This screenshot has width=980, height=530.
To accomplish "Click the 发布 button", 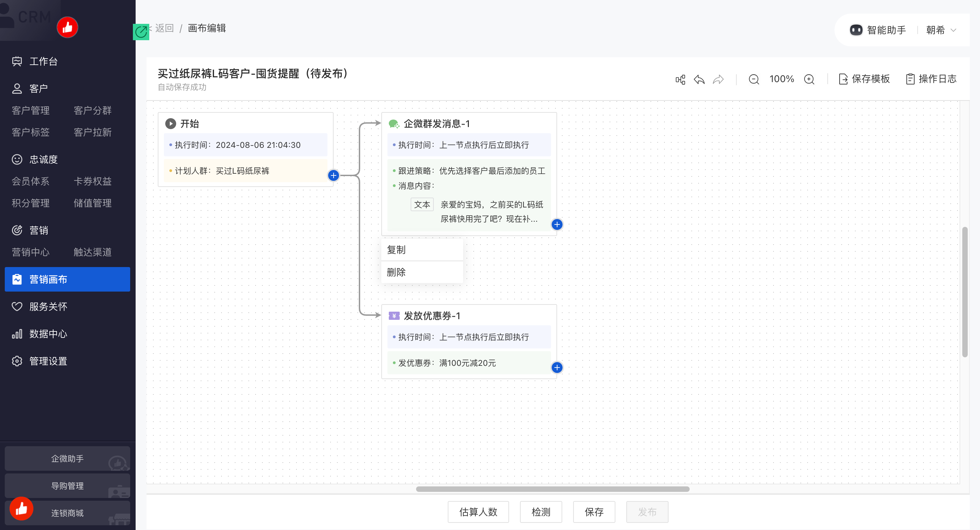I will [647, 512].
